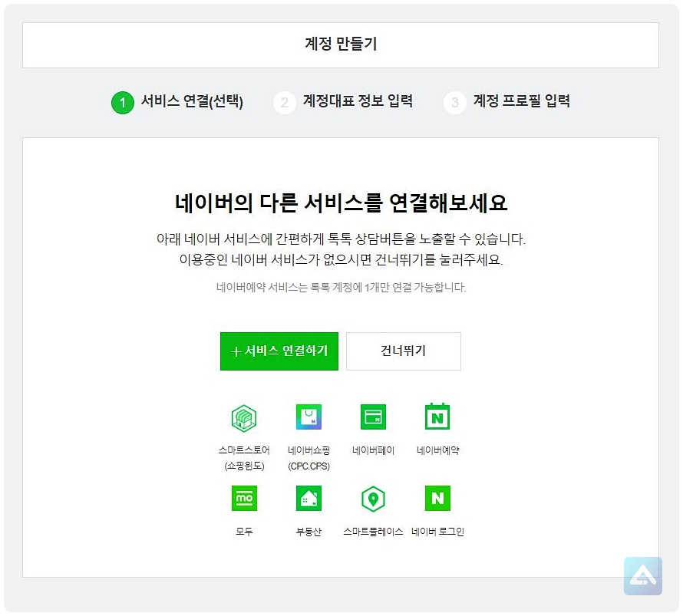Click the 부동산 label text
Viewport: 683px width, 616px height.
pos(309,531)
